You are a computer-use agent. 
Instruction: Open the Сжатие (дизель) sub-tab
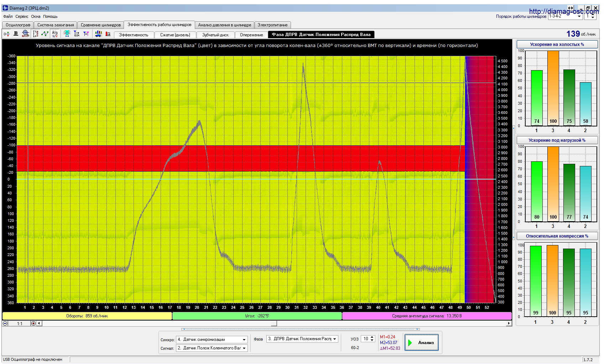point(175,35)
